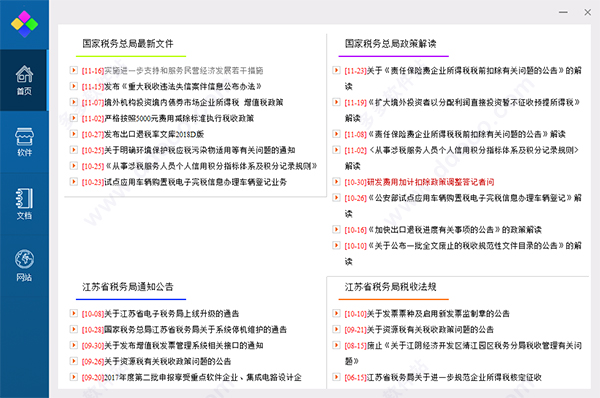The height and width of the screenshot is (398, 600).
Task: Open [10-10] 关于发票票种及启用新发票监制章 link
Action: pos(427,314)
